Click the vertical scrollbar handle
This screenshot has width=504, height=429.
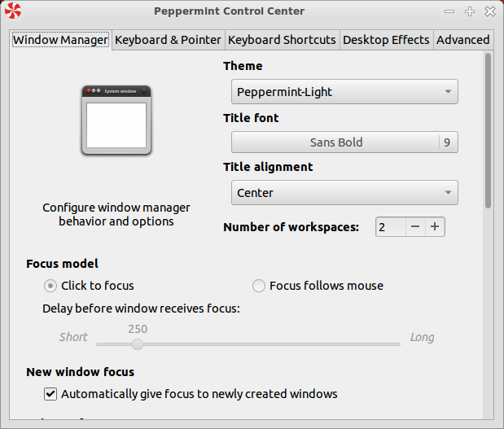488,131
